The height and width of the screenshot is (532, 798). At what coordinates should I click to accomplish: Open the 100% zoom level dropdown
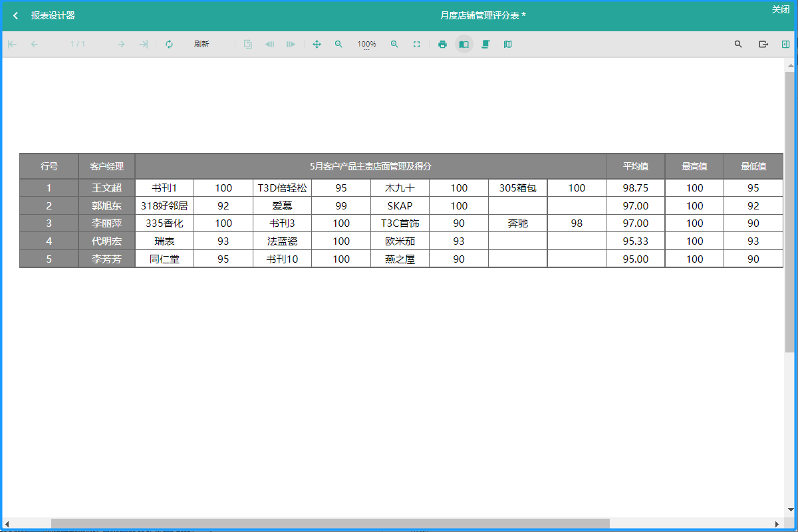tap(366, 45)
